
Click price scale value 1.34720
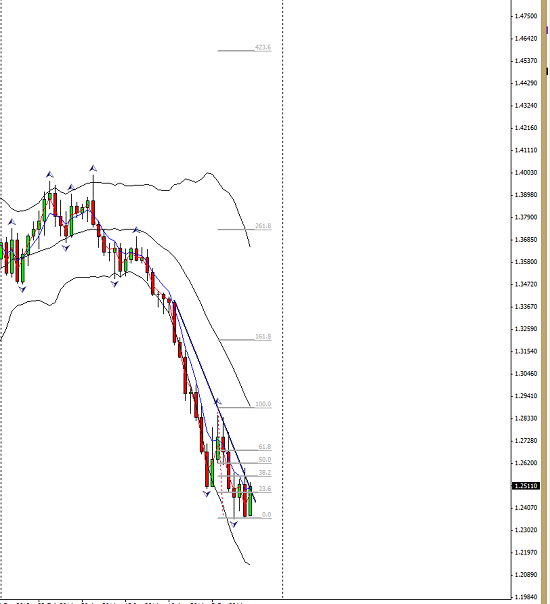tap(526, 284)
